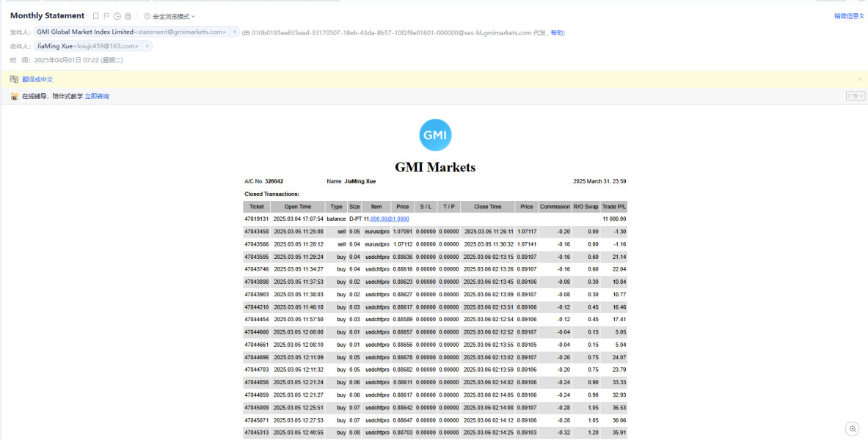The image size is (868, 440).
Task: Click the Commission column header
Action: click(555, 207)
